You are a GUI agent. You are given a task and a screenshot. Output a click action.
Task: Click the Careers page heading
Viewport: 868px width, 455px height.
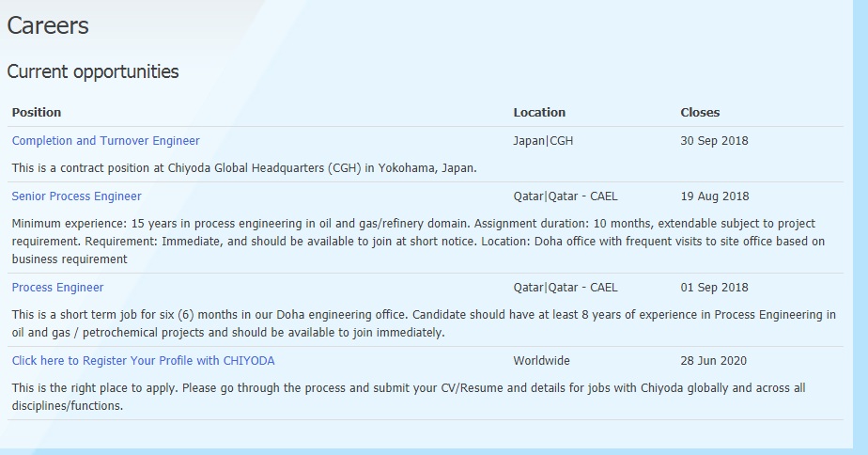pos(48,25)
